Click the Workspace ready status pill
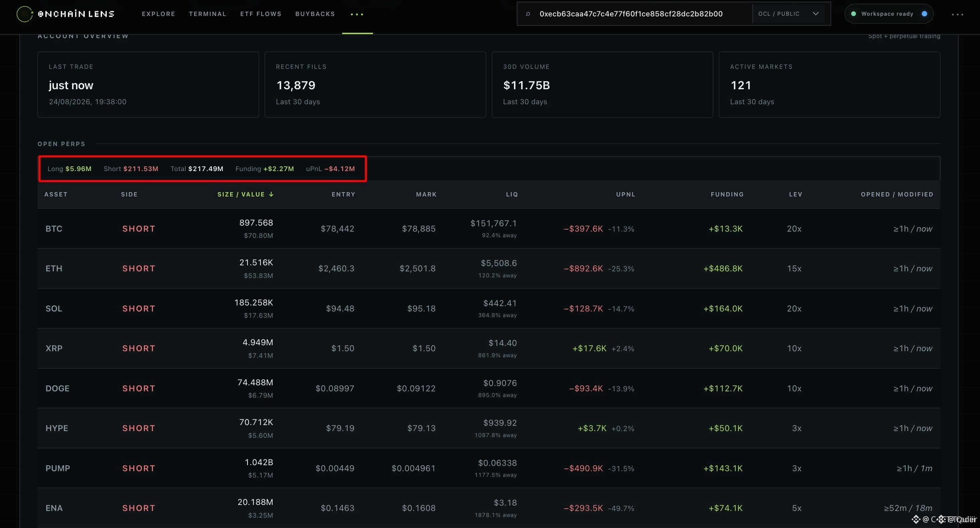 pyautogui.click(x=889, y=14)
